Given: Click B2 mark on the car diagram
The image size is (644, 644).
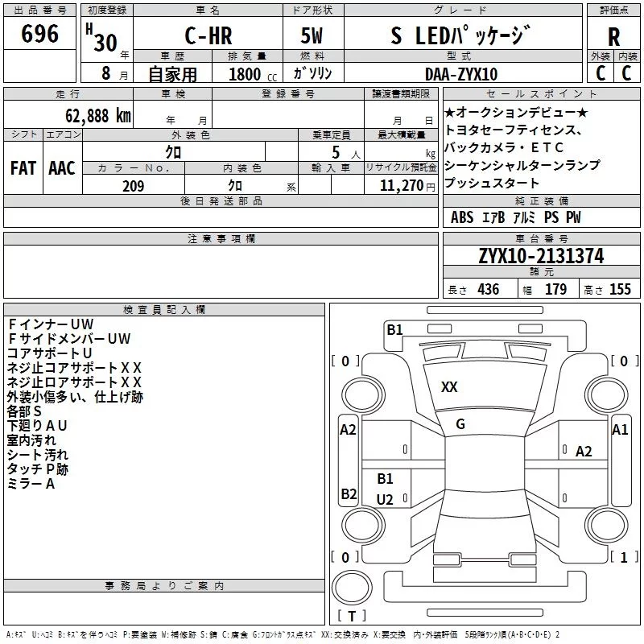Looking at the screenshot, I should point(349,493).
